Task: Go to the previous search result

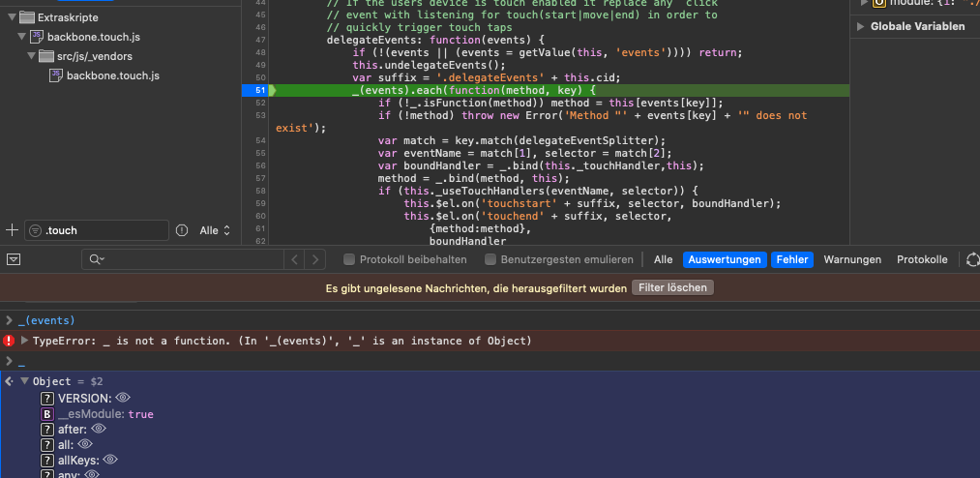Action: tap(294, 259)
